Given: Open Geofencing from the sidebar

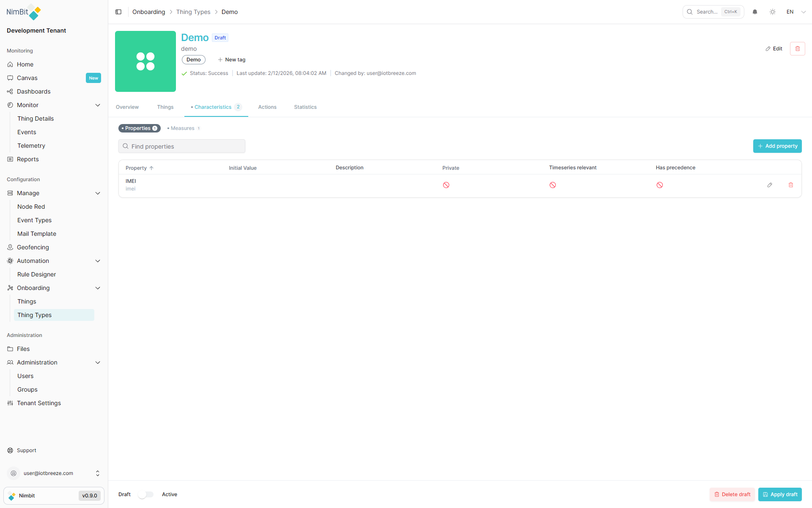Looking at the screenshot, I should click(x=33, y=247).
